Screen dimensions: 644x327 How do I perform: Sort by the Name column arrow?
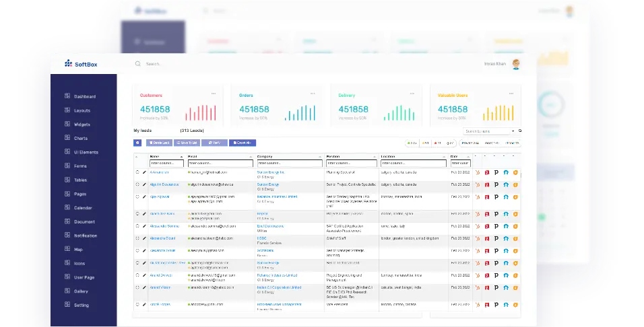[181, 157]
